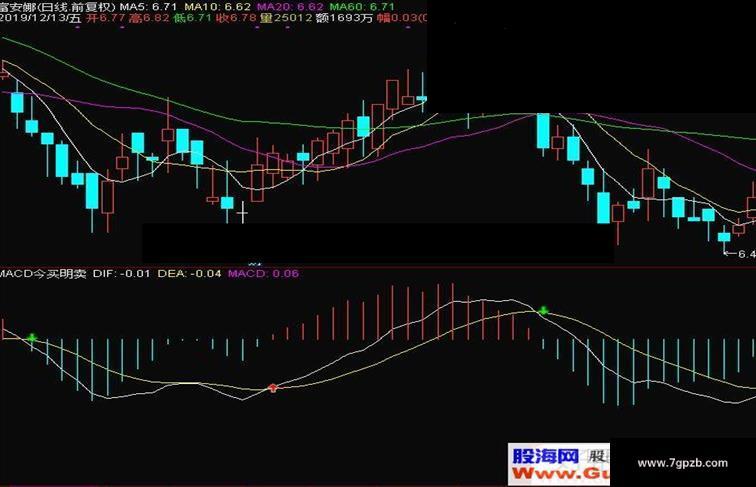Viewport: 756px width, 487px height.
Task: Click the low price 低6.71
Action: point(192,18)
